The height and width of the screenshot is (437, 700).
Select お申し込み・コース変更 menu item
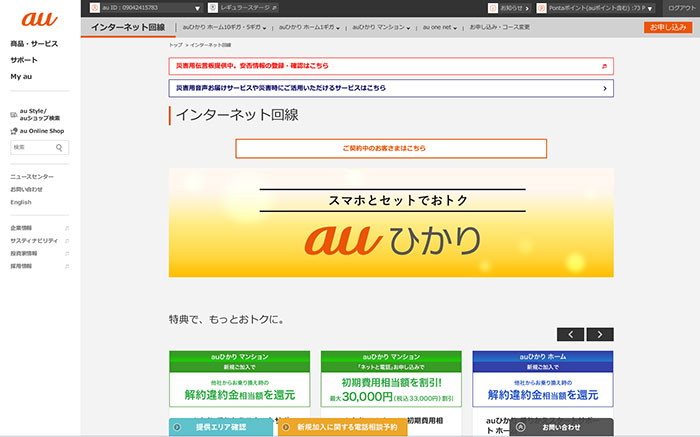point(500,27)
